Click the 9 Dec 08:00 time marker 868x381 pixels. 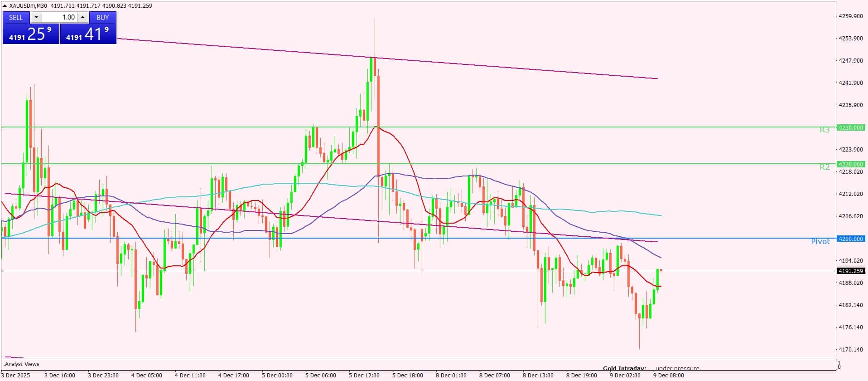(668, 375)
